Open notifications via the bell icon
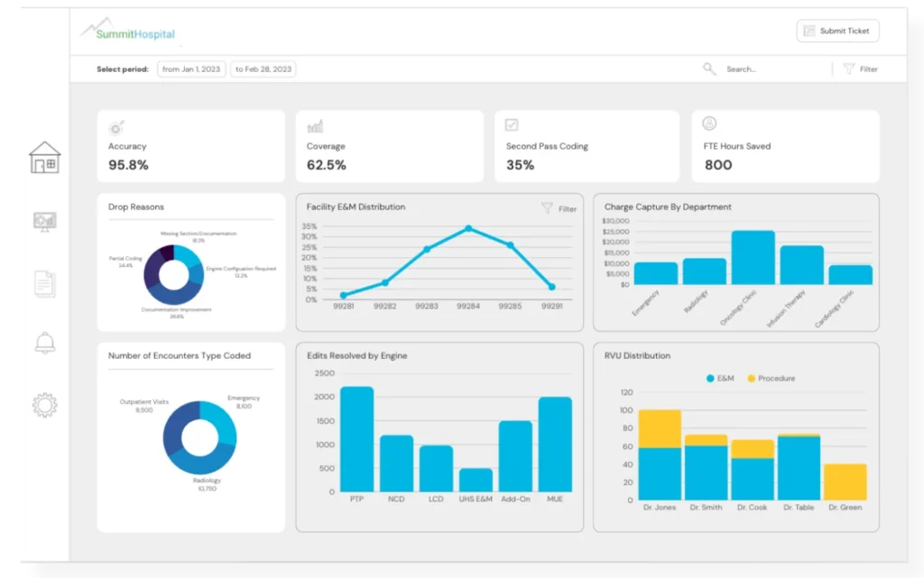The image size is (924, 578). (x=43, y=344)
